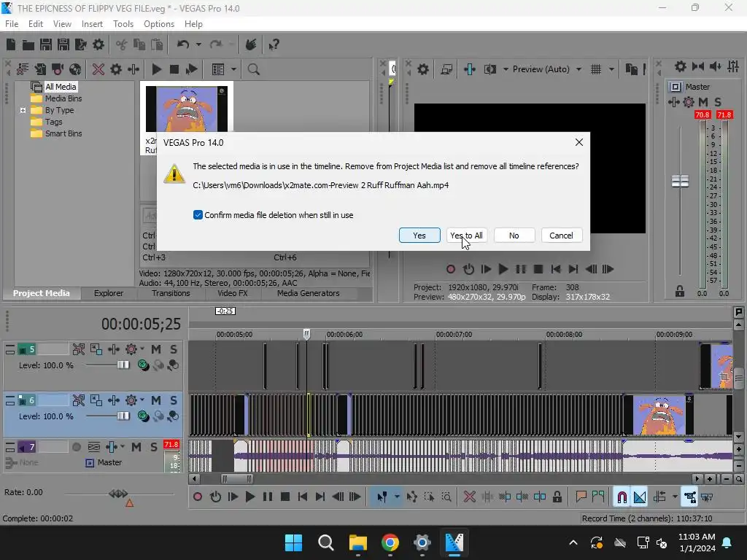
Task: Expand the By Type folder
Action: click(23, 110)
